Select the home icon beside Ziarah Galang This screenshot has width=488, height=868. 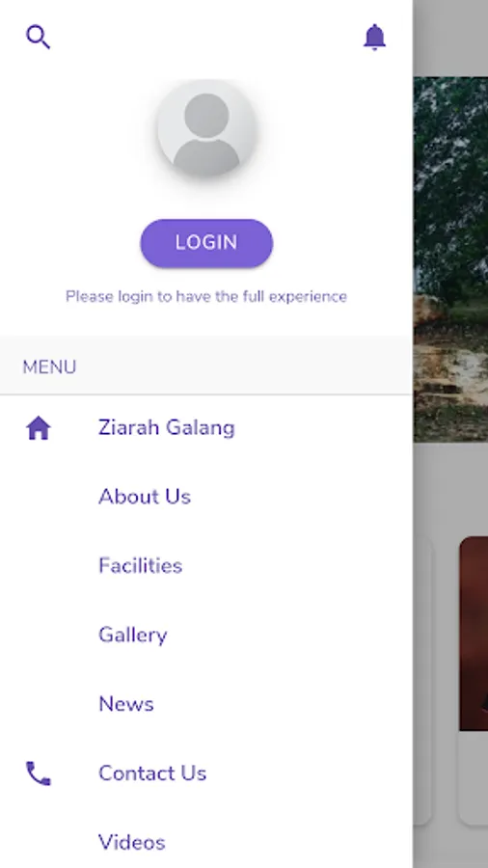tap(39, 428)
